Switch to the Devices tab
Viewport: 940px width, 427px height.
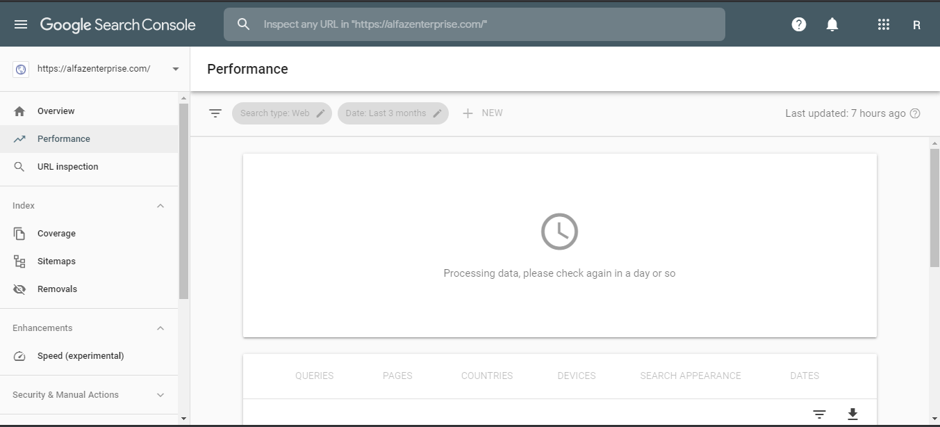click(576, 375)
